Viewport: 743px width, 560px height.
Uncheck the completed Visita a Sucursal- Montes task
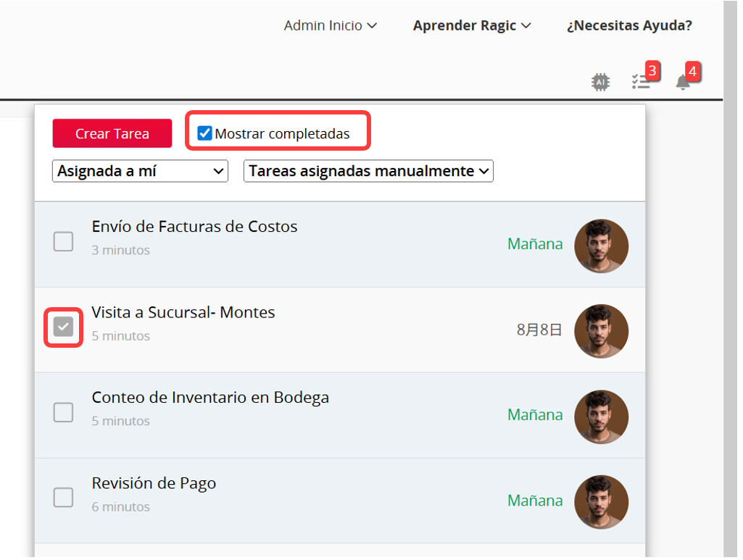63,327
